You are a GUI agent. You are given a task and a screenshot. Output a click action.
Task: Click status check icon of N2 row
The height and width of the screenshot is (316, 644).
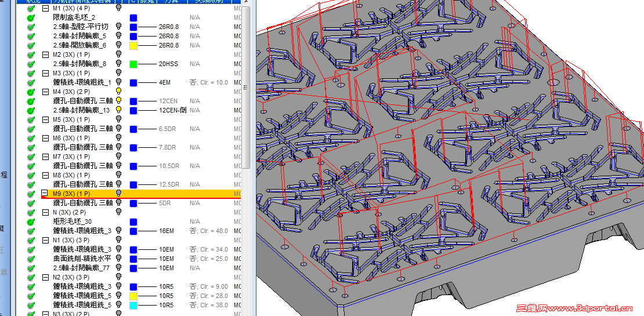click(x=31, y=277)
